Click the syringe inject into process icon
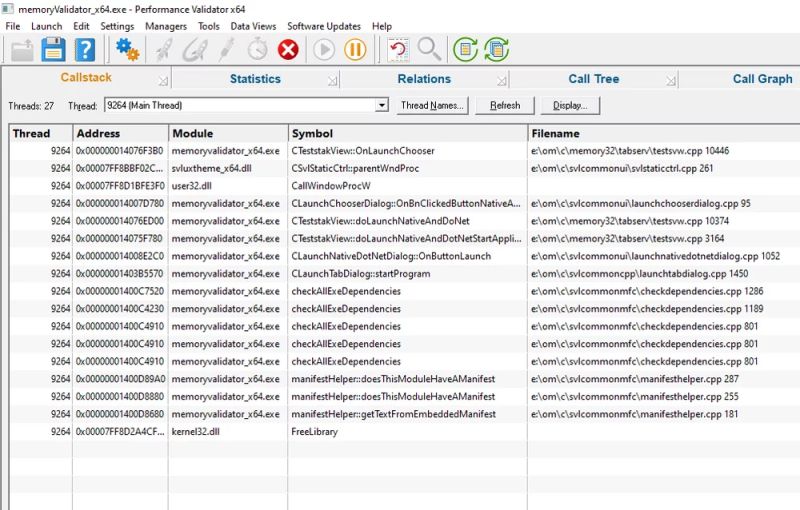 227,50
